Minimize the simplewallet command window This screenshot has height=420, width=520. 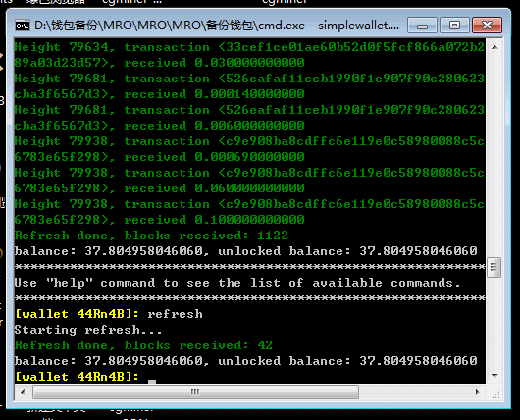[x=422, y=26]
